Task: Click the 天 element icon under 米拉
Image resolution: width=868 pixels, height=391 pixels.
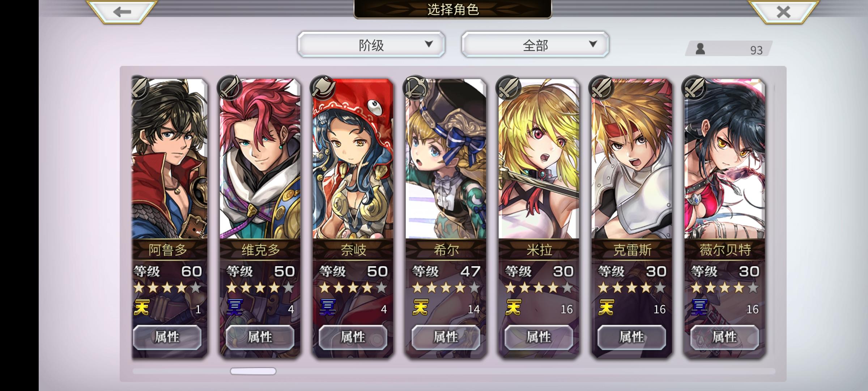Action: point(513,308)
